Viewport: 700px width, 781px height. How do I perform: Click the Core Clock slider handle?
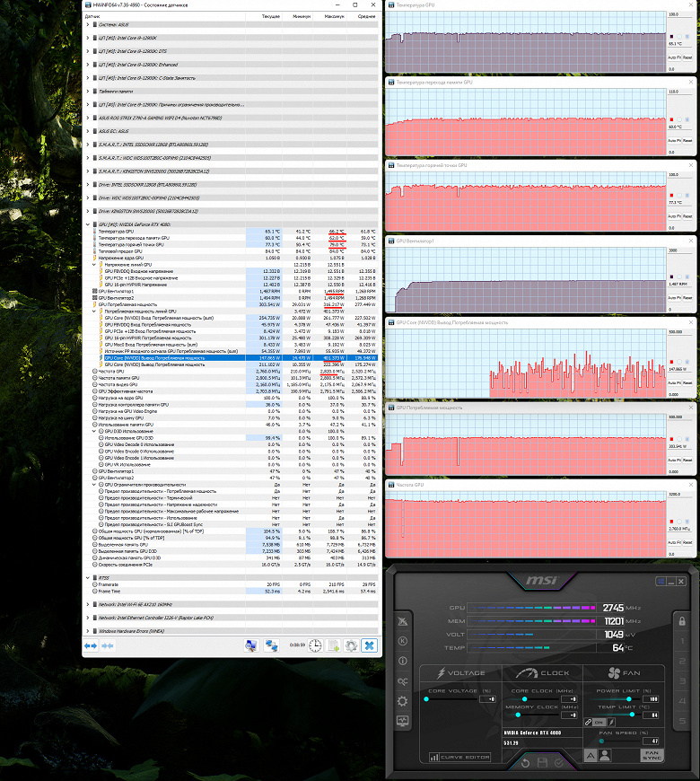click(x=525, y=698)
